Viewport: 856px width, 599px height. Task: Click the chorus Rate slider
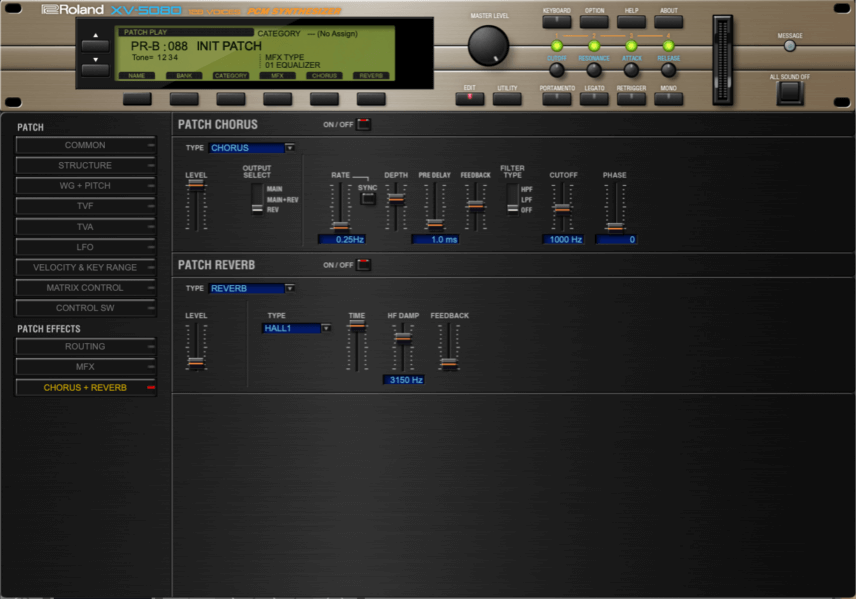click(x=340, y=207)
